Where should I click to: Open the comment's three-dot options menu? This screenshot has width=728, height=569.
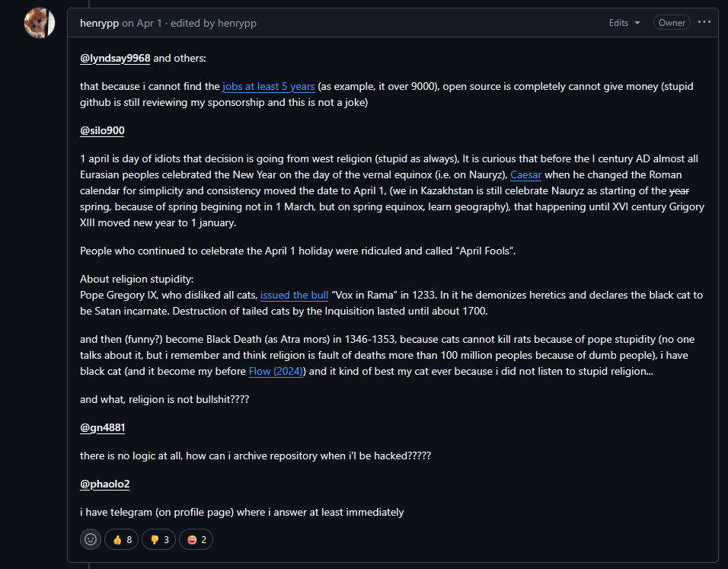(704, 22)
